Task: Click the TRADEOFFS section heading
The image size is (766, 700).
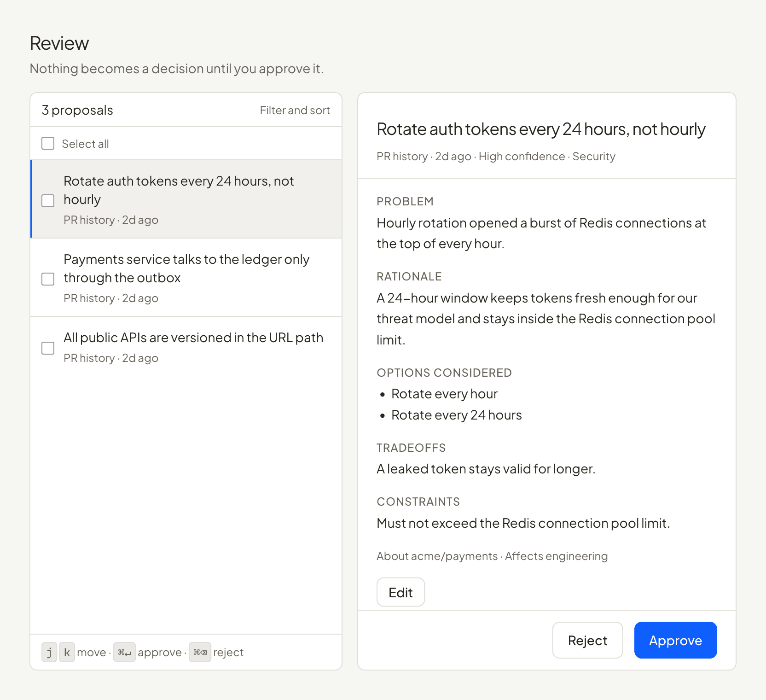Action: coord(411,448)
